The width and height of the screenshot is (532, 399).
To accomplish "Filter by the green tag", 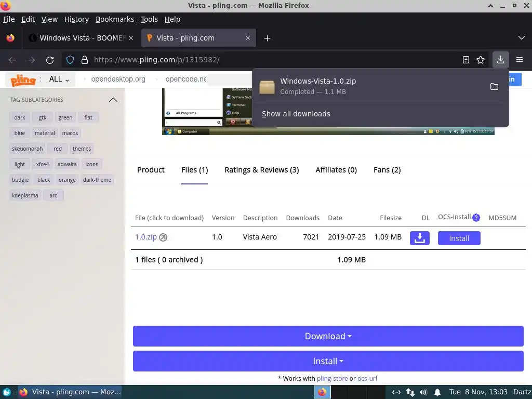I will coord(65,117).
